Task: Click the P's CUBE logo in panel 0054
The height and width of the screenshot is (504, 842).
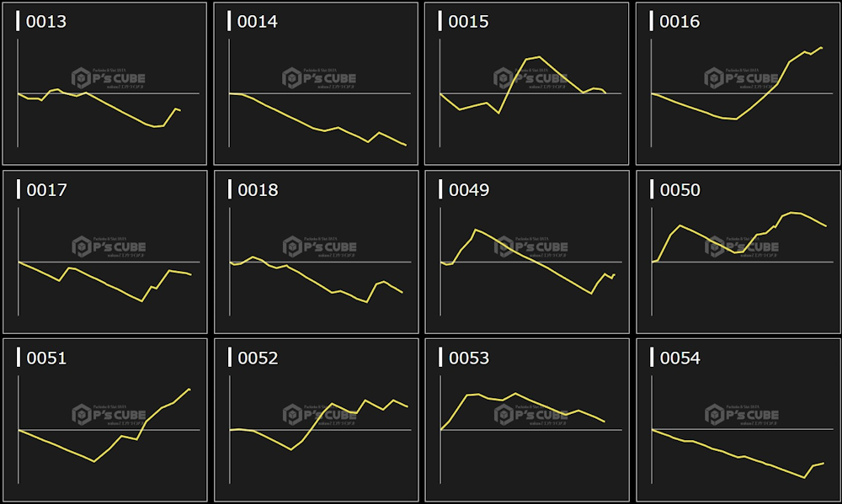Action: point(715,414)
